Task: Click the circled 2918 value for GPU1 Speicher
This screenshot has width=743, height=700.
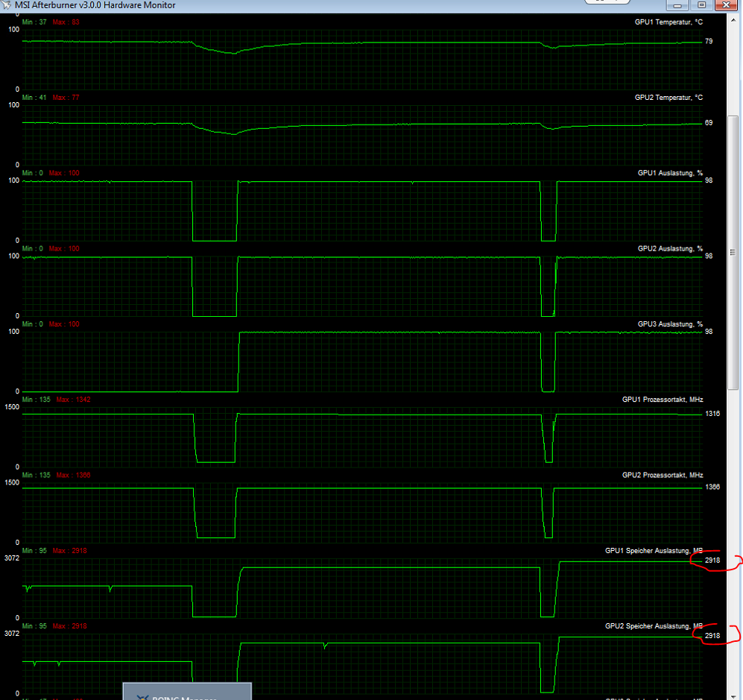Action: [712, 561]
